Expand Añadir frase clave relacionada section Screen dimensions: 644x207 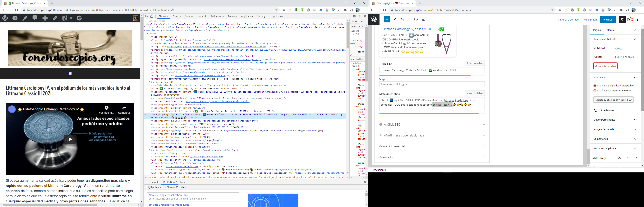(432, 135)
